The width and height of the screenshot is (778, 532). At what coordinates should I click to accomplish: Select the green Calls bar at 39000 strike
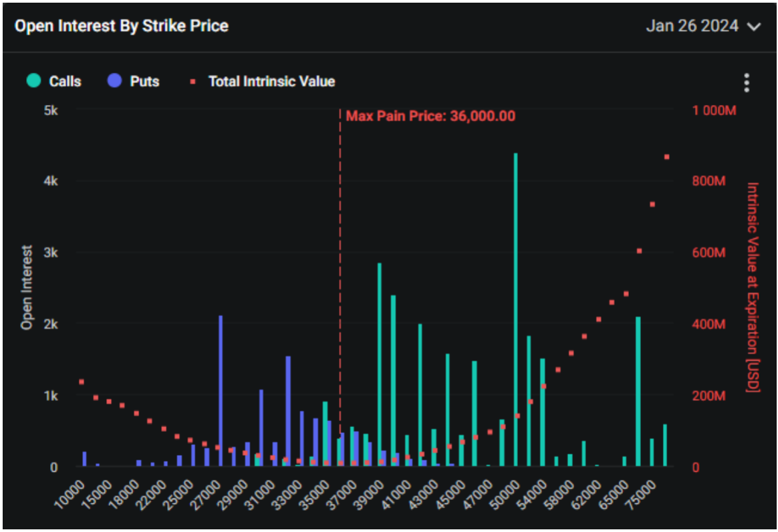click(x=379, y=364)
